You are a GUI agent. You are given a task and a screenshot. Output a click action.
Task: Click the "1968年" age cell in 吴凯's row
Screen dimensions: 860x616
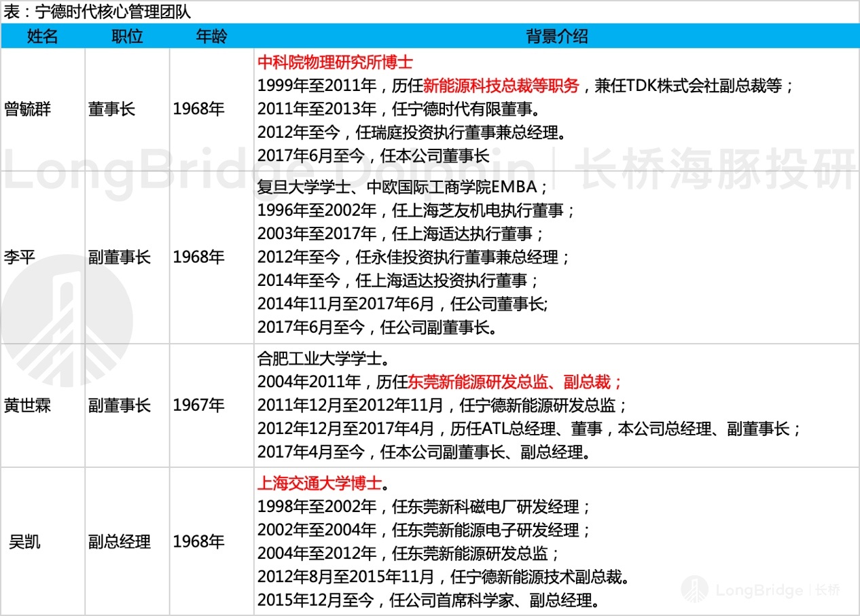click(x=198, y=541)
